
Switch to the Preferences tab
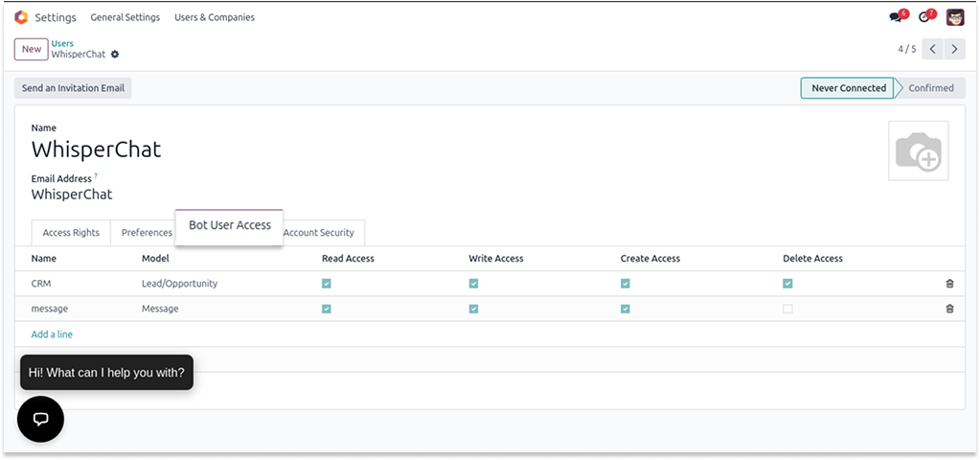tap(147, 233)
